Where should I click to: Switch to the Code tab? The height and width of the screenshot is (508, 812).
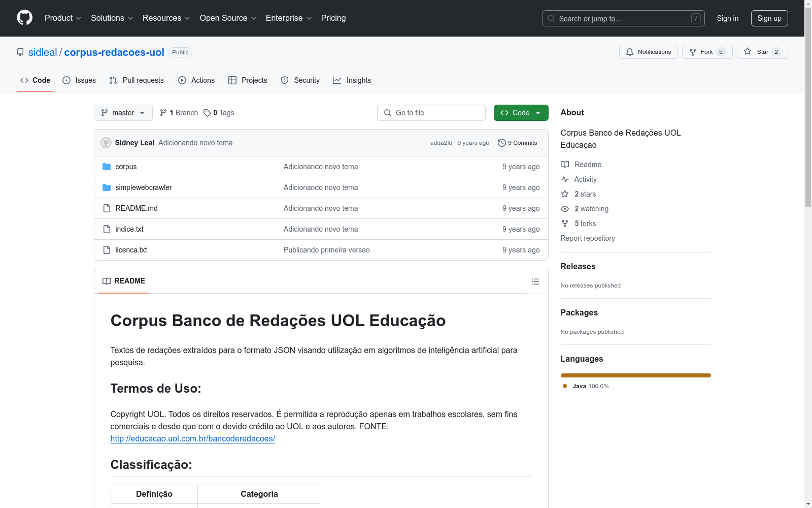(x=36, y=80)
